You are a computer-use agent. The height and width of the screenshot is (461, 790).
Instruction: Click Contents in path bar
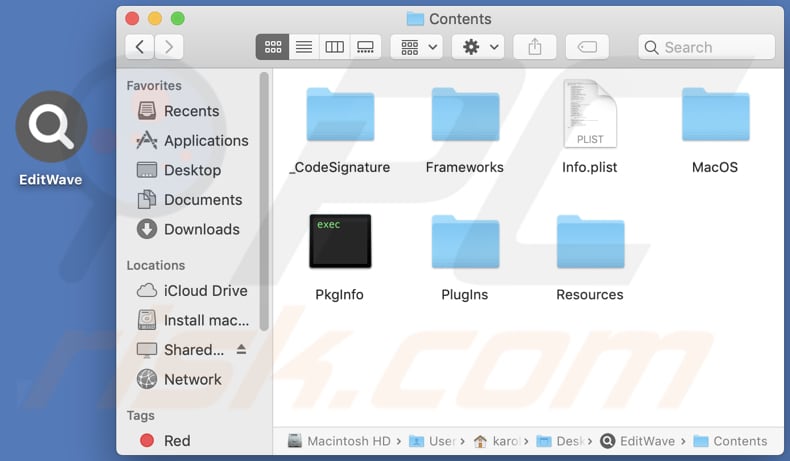[x=731, y=441]
